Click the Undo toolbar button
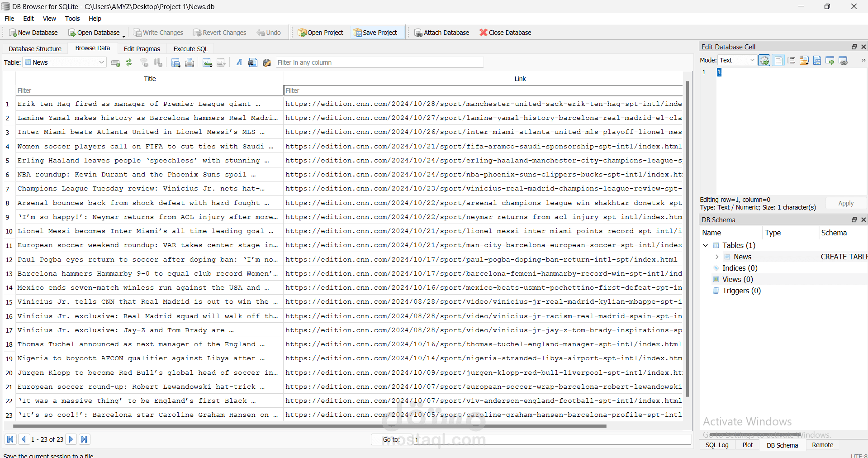Screen dimensions: 868x458 (x=269, y=33)
